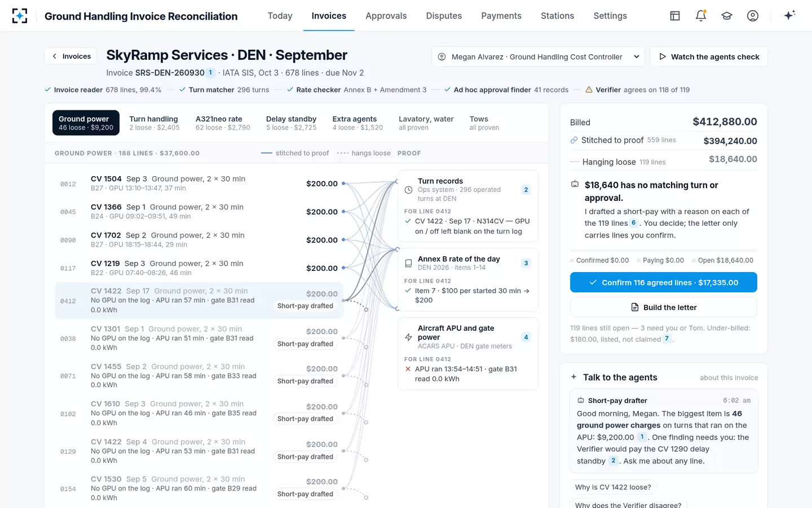Open the Megan Alvarez role dropdown
Viewport: 812px width, 508px height.
[538, 56]
